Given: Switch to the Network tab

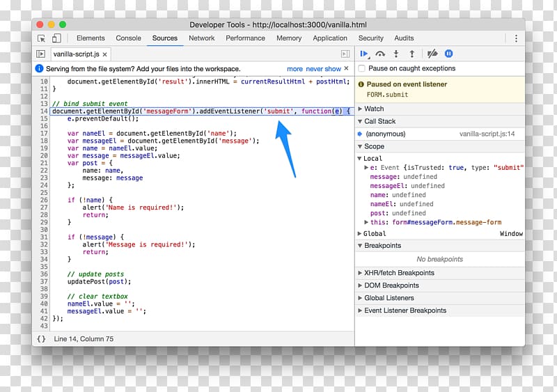Looking at the screenshot, I should click(x=201, y=38).
